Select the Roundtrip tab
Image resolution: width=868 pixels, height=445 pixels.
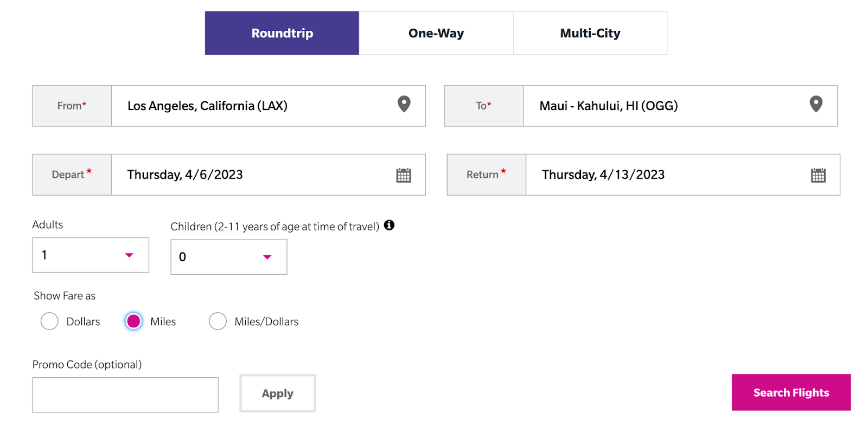coord(282,33)
